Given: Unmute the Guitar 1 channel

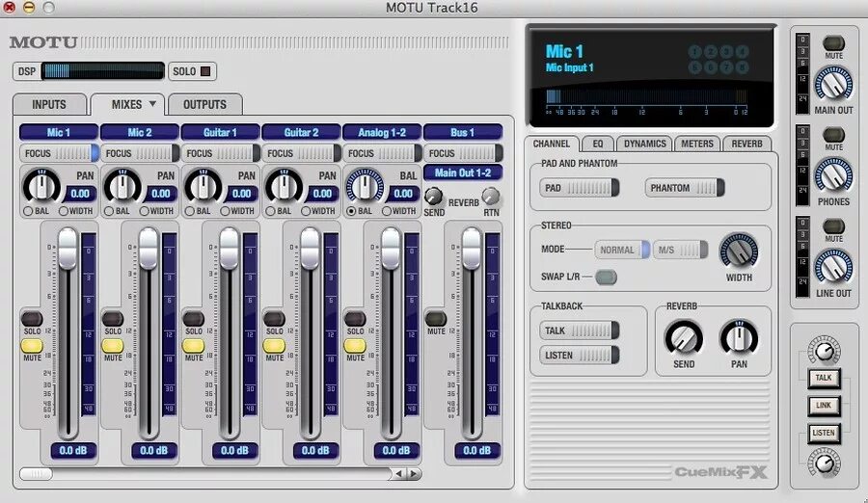Looking at the screenshot, I should pos(193,346).
